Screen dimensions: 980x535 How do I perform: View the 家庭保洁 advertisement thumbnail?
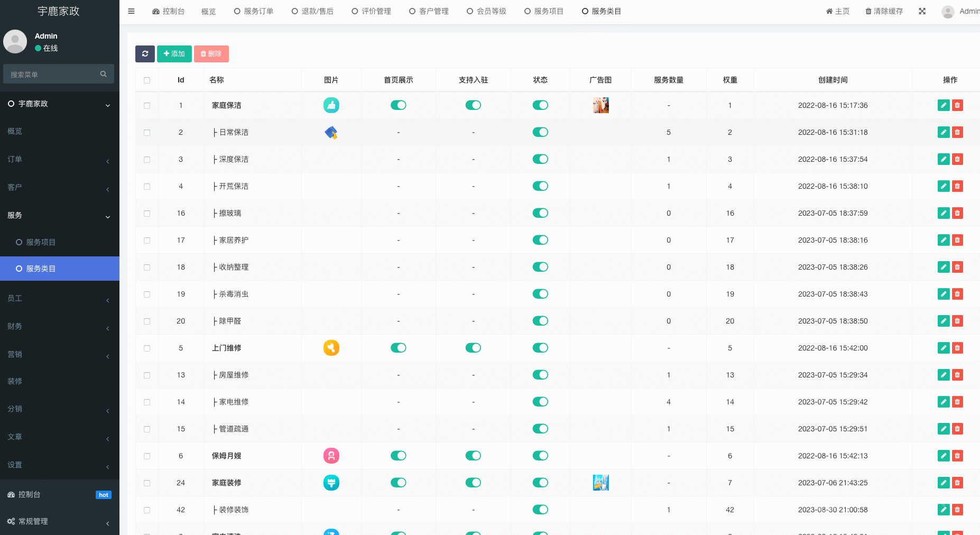tap(600, 105)
